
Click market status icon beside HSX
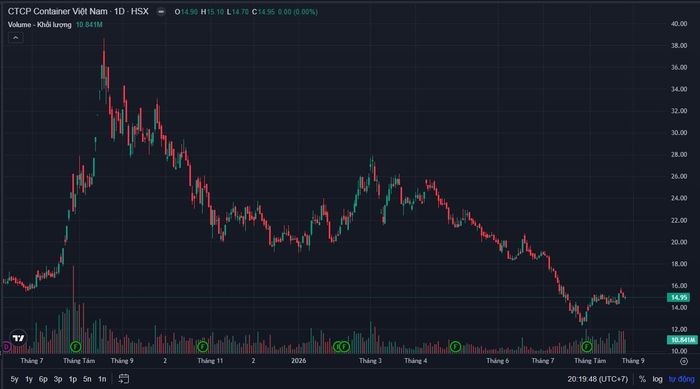pos(161,12)
